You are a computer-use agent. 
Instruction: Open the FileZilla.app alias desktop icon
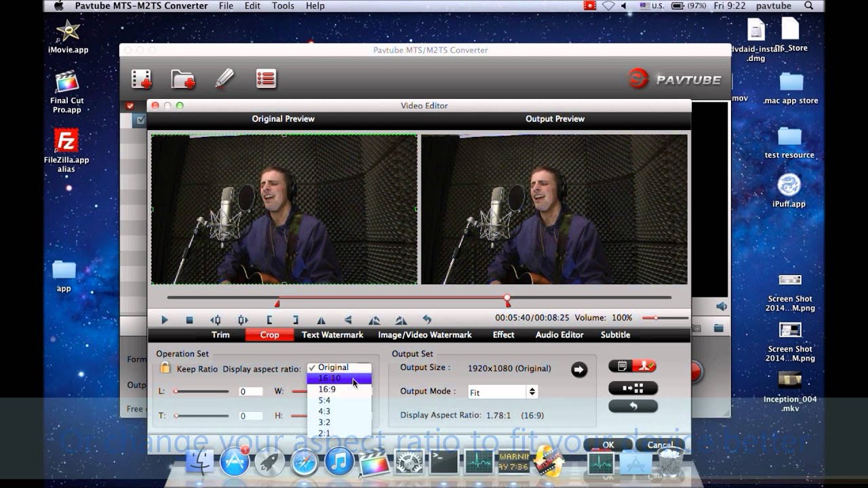click(x=66, y=150)
